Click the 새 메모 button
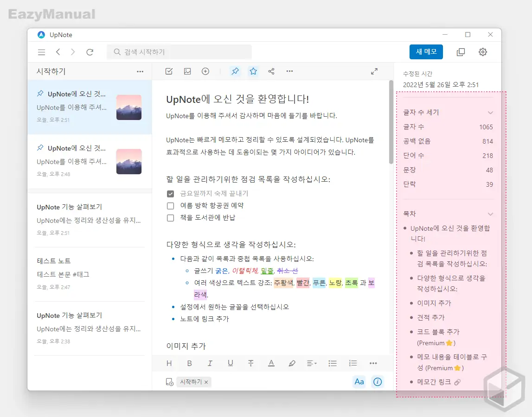Viewport: 532px width, 417px height. point(426,52)
